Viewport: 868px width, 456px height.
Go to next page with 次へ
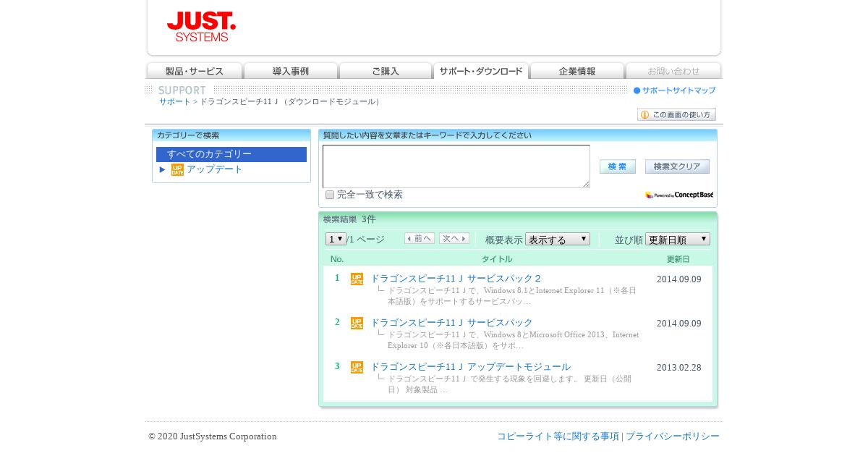(x=454, y=238)
